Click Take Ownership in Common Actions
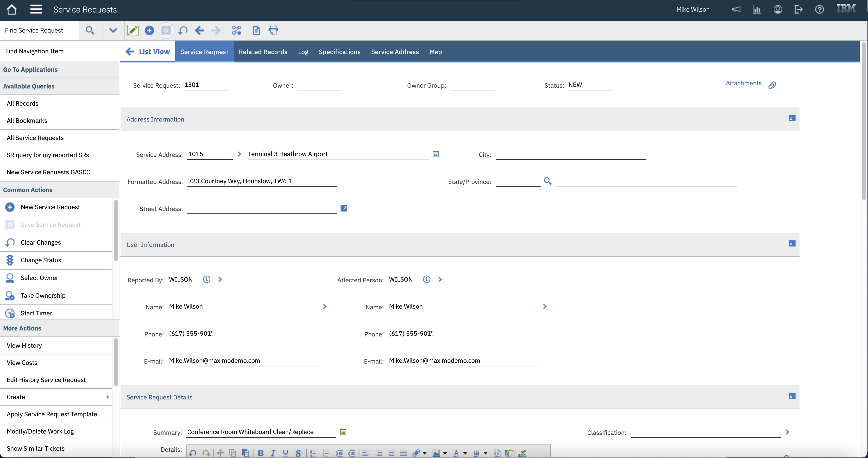This screenshot has width=868, height=458. (43, 295)
